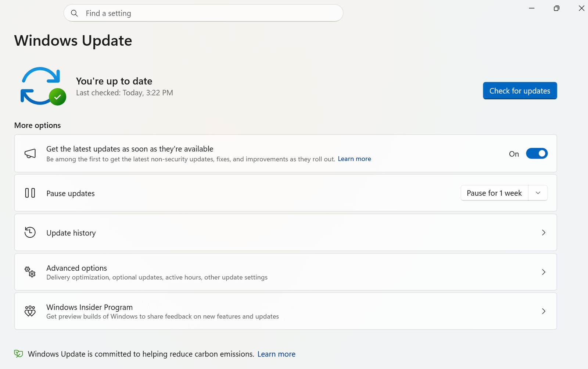Open the Advanced options entry
The width and height of the screenshot is (588, 369).
coord(76,268)
